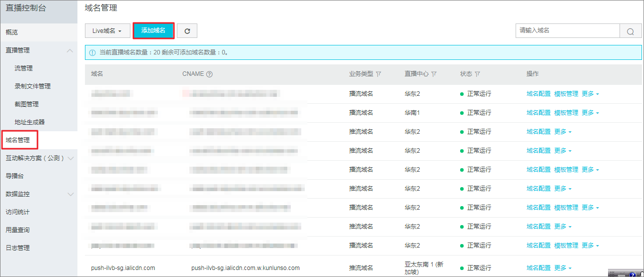This screenshot has height=277, width=644.
Task: Click 模板管理 link in the first row
Action: (566, 94)
